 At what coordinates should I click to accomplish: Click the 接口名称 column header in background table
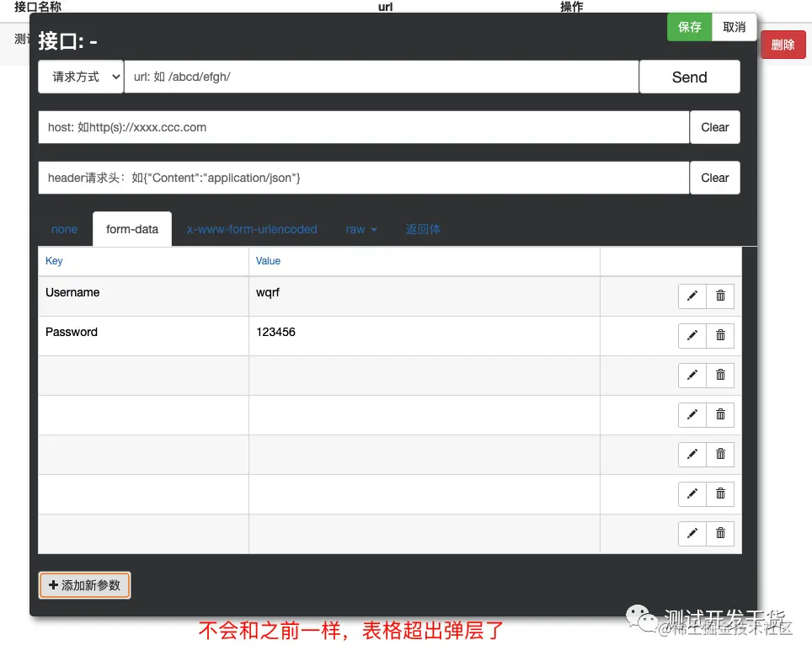pos(38,7)
